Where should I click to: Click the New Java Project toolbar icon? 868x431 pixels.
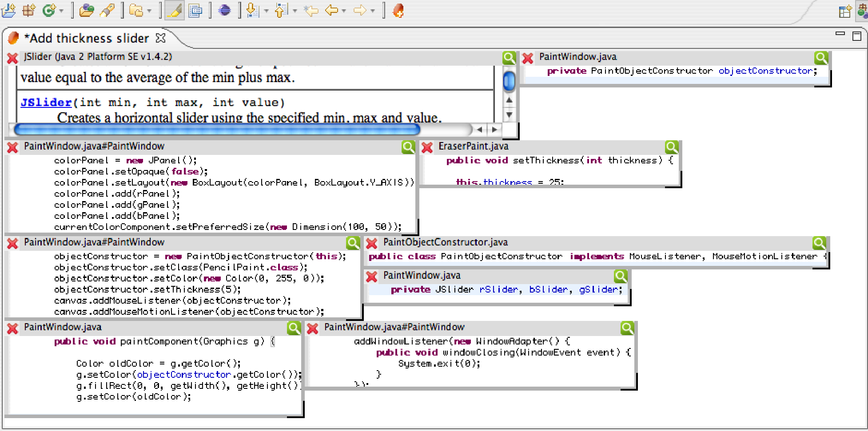click(x=8, y=10)
